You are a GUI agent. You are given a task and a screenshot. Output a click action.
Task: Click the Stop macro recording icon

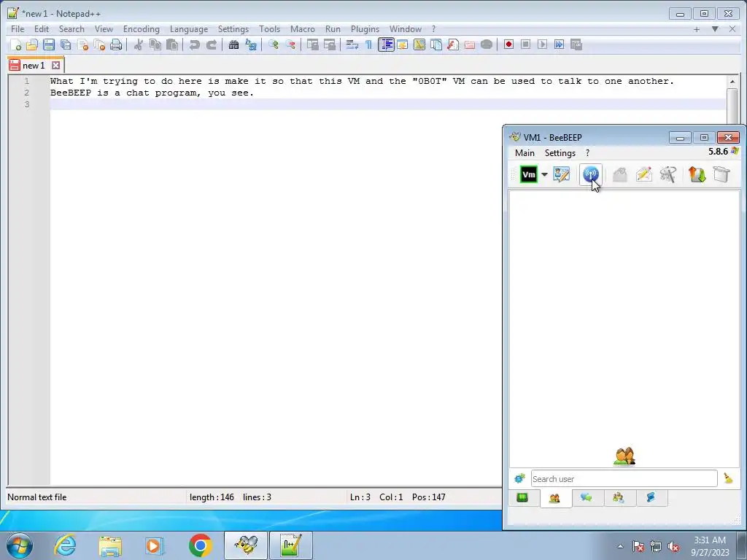point(525,44)
